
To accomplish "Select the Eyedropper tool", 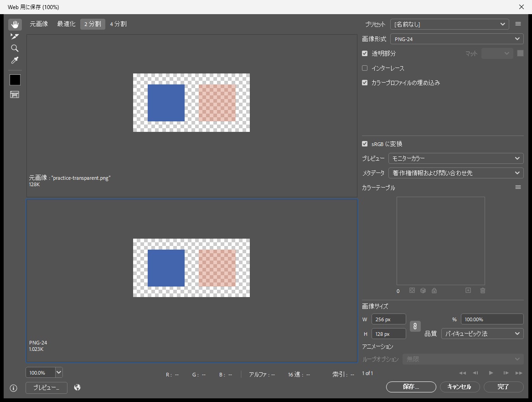I will tap(15, 60).
